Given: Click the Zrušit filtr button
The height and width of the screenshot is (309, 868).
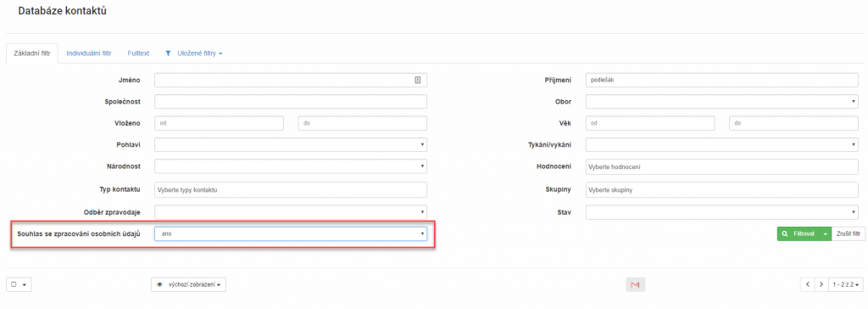Looking at the screenshot, I should 848,234.
